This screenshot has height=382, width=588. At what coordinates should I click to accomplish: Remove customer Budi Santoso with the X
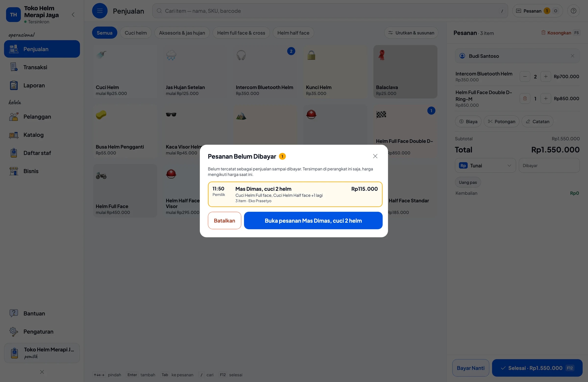pyautogui.click(x=572, y=56)
